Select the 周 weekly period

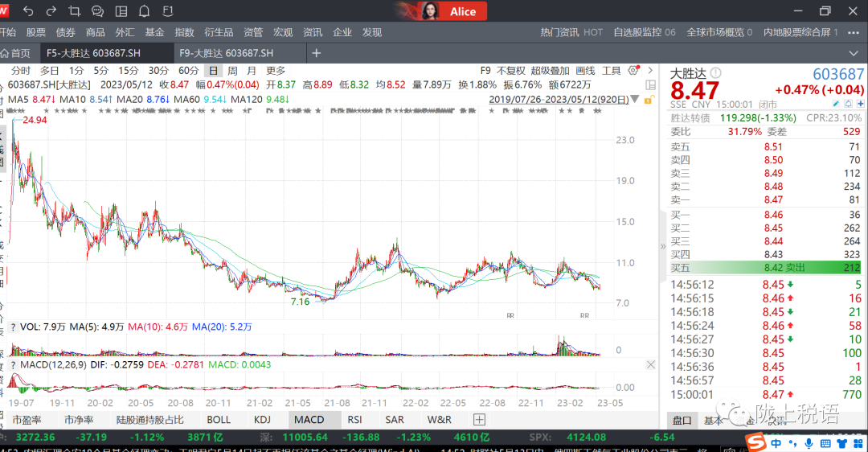(232, 70)
